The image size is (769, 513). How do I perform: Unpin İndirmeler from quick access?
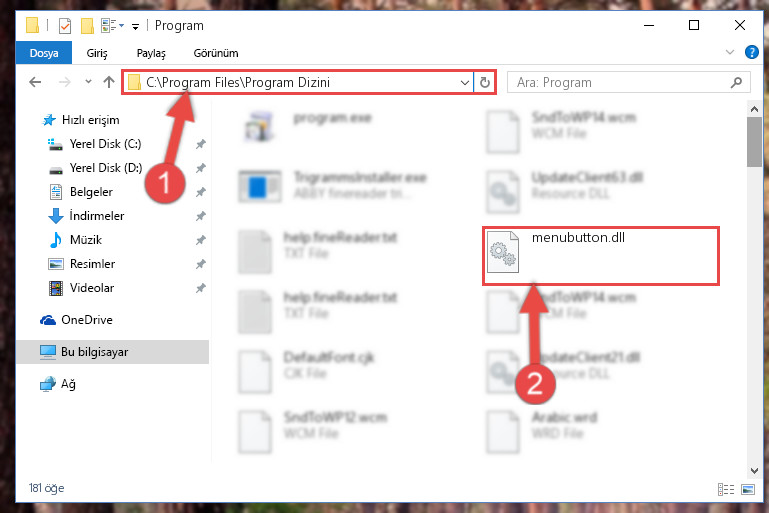tap(201, 216)
